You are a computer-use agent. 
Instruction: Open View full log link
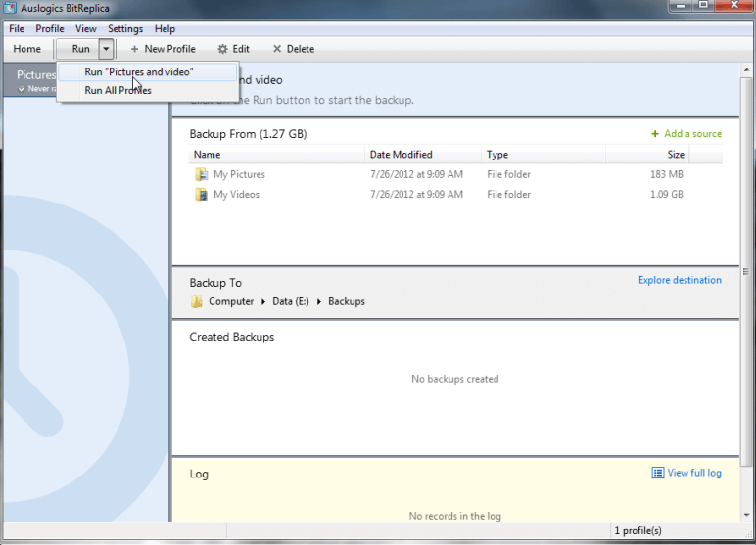(693, 473)
